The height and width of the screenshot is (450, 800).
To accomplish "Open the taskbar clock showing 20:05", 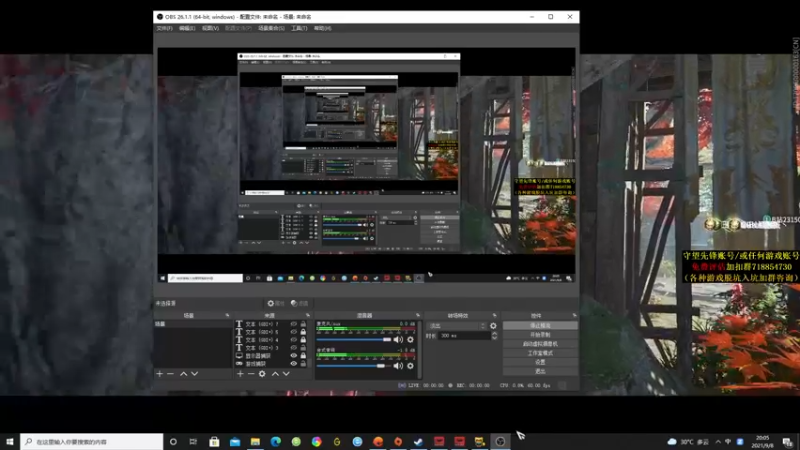I will 762,442.
